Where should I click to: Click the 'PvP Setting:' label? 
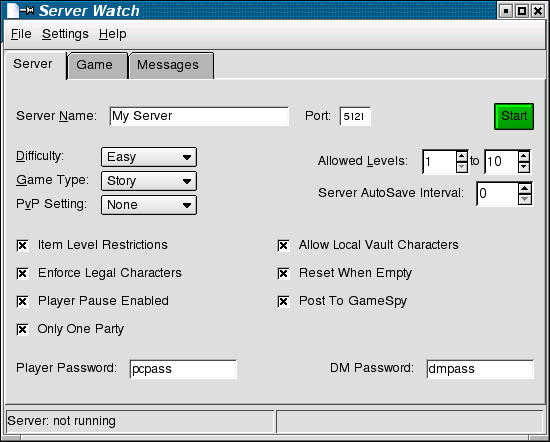click(51, 204)
